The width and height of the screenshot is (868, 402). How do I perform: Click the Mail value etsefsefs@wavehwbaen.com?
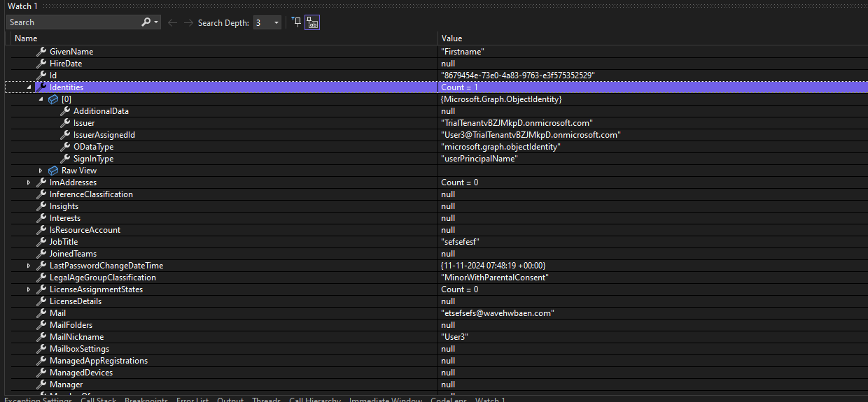click(x=498, y=313)
